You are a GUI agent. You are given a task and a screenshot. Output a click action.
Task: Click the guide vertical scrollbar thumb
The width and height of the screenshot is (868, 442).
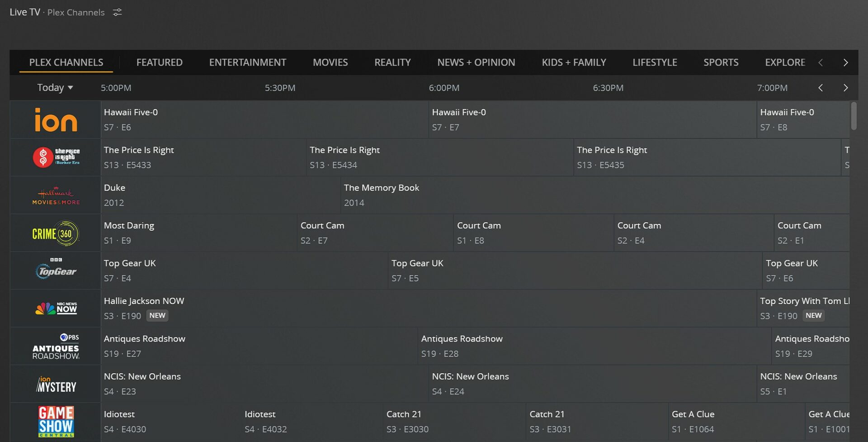(x=854, y=116)
